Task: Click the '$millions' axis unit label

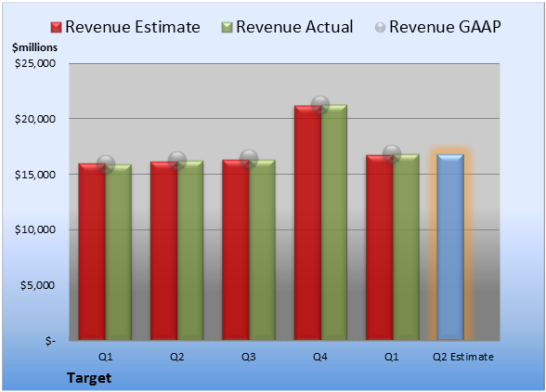Action: [x=35, y=47]
